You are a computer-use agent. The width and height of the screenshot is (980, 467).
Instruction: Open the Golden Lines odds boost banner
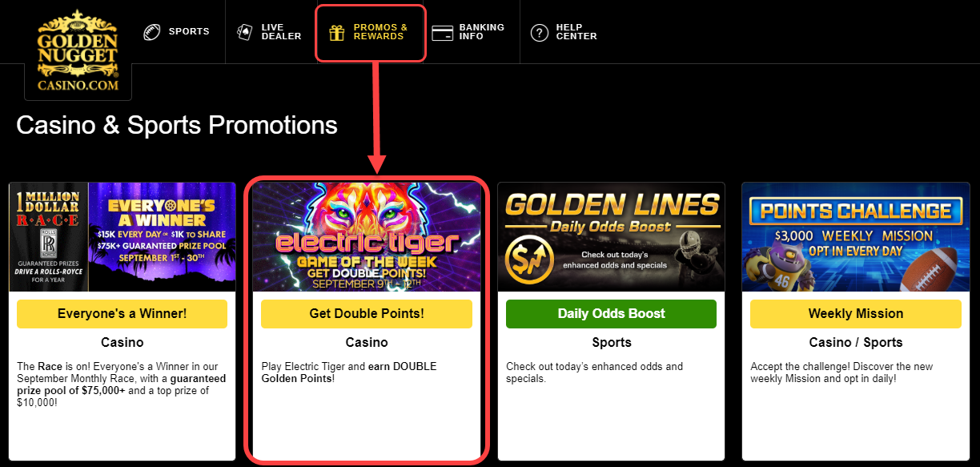611,237
